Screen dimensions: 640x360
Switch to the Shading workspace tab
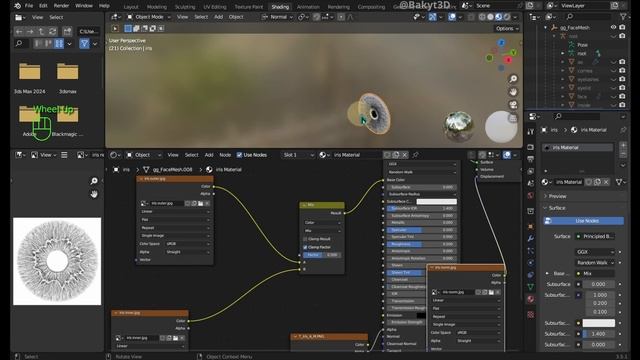tap(280, 7)
